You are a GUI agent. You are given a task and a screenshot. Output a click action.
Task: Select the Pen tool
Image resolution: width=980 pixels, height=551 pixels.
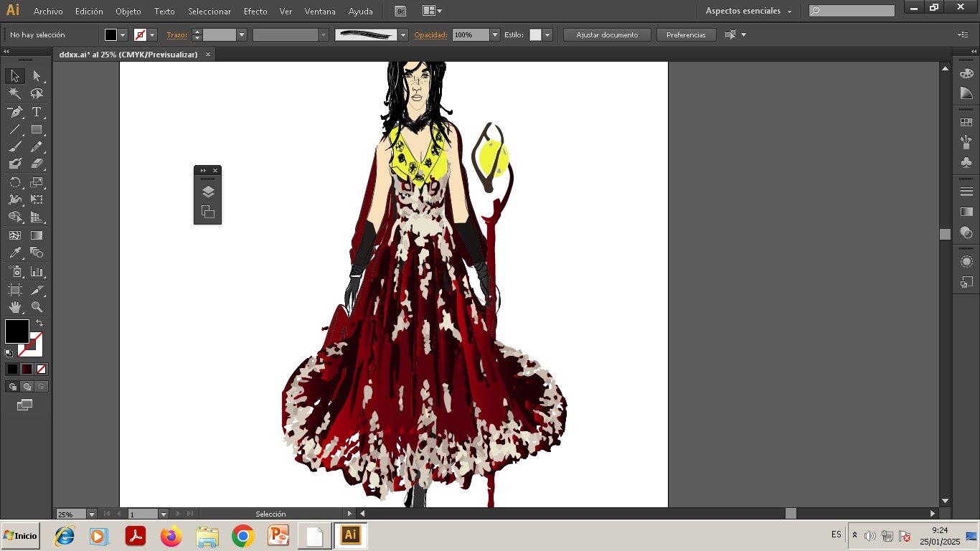tap(14, 112)
